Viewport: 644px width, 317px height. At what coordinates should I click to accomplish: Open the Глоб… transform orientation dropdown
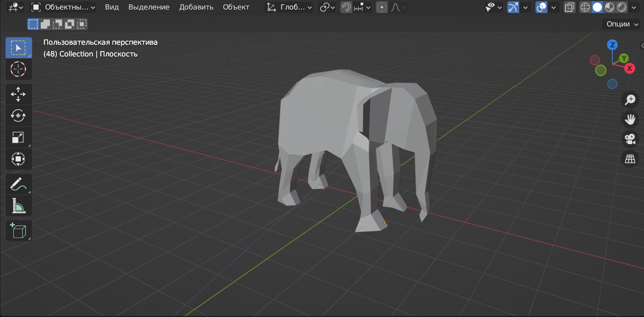(289, 7)
